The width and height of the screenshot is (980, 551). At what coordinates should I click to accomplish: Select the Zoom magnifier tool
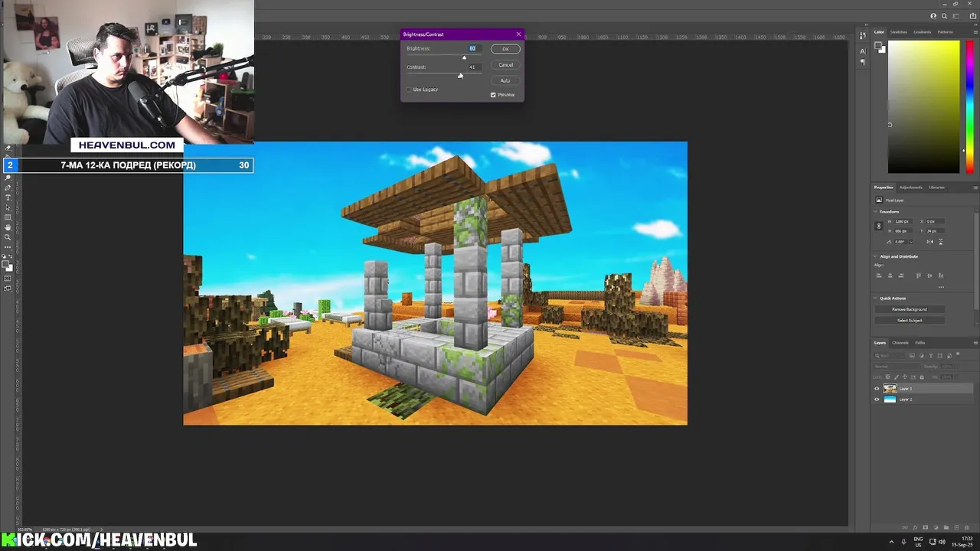8,237
